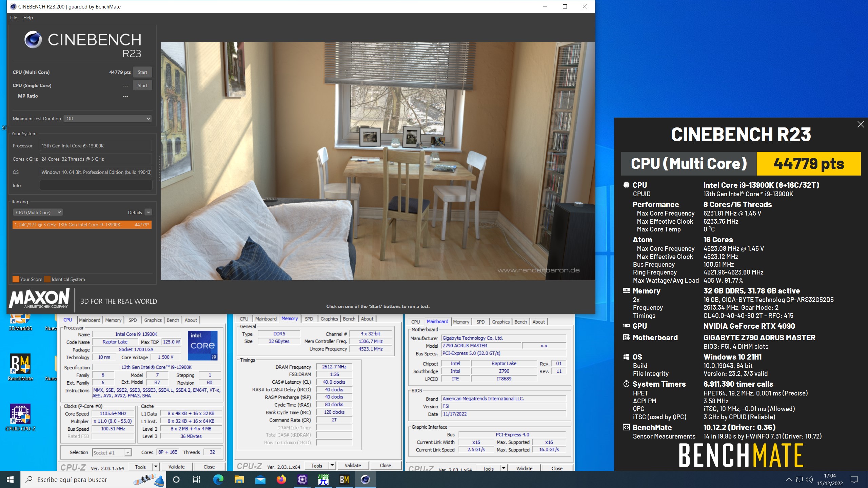Screen dimensions: 868x488
Task: Start the CPU (Multi Core) test
Action: point(142,72)
